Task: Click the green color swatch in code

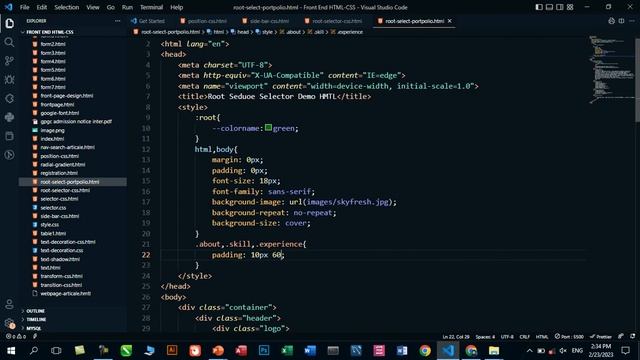Action: point(268,128)
